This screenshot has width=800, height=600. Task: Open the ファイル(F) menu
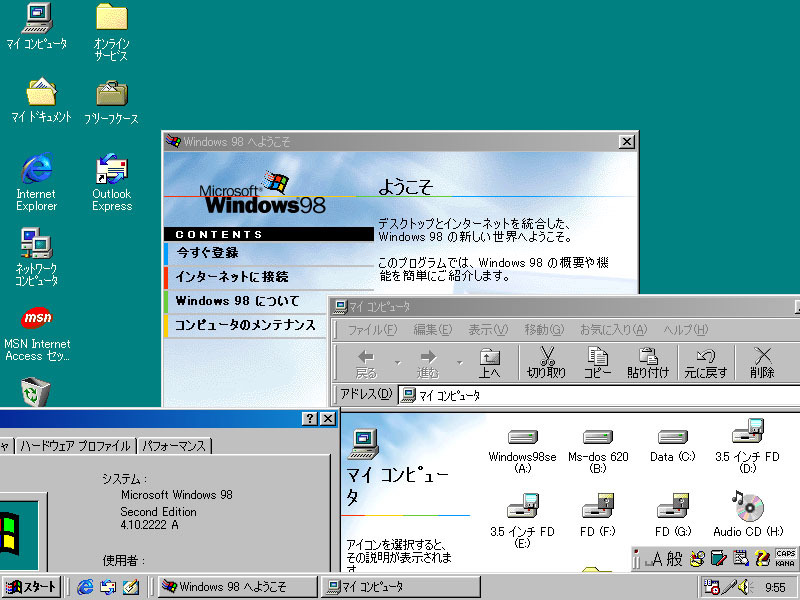point(371,330)
